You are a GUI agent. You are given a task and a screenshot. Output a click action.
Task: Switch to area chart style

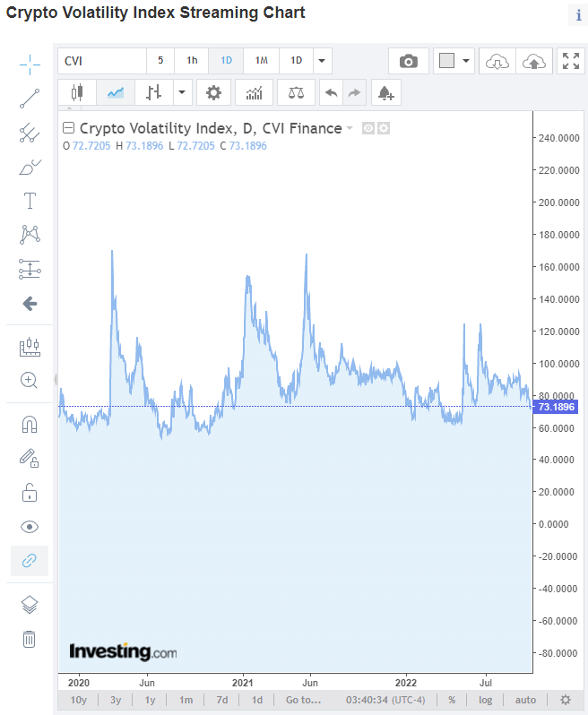(116, 92)
